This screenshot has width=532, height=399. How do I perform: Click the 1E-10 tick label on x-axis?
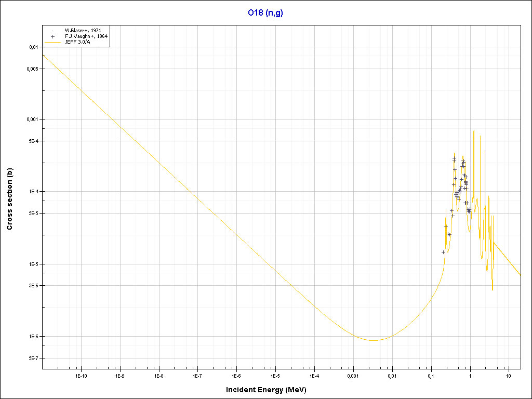coord(81,375)
